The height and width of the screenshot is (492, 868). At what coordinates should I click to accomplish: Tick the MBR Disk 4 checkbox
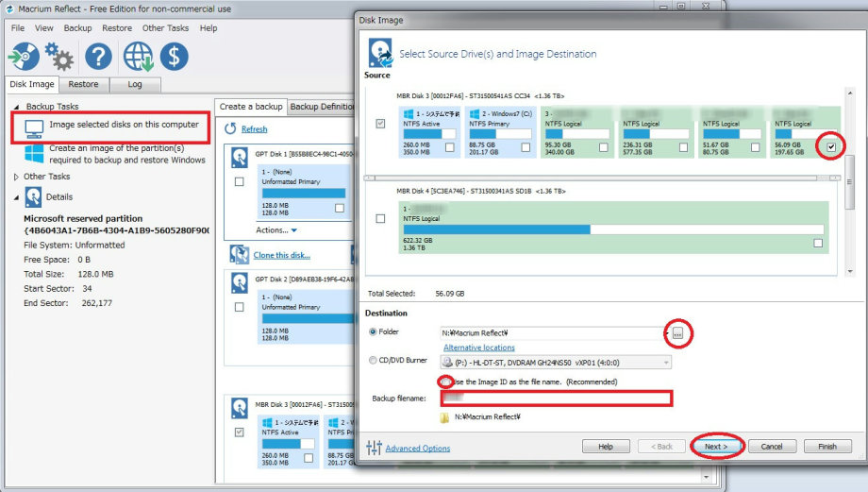[380, 218]
